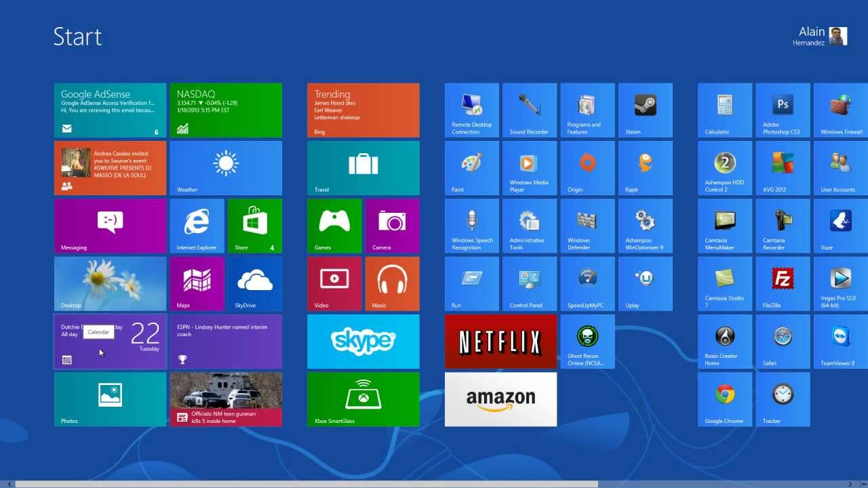Open Windows Firewall
This screenshot has width=868, height=488.
coord(841,110)
